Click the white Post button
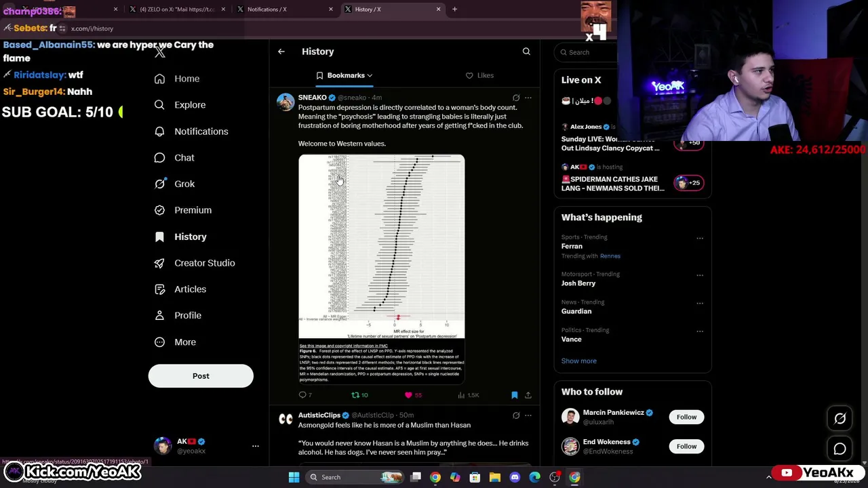The image size is (868, 488). pyautogui.click(x=201, y=376)
